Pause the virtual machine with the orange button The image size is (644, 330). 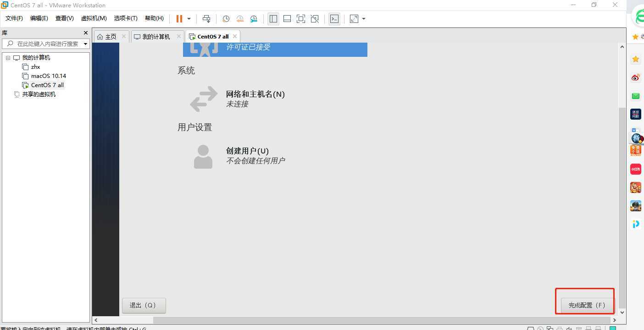[179, 19]
